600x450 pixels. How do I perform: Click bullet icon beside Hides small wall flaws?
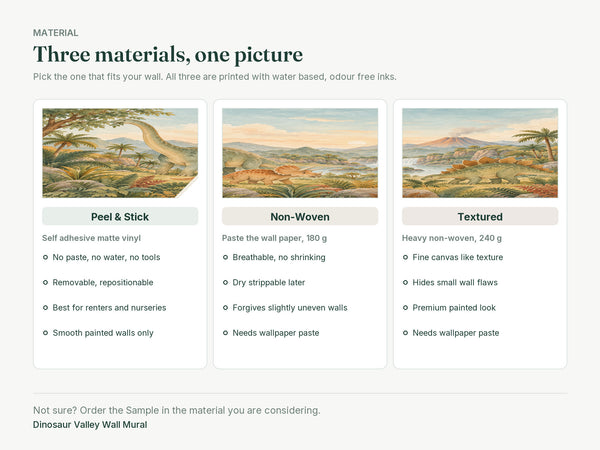tap(405, 282)
